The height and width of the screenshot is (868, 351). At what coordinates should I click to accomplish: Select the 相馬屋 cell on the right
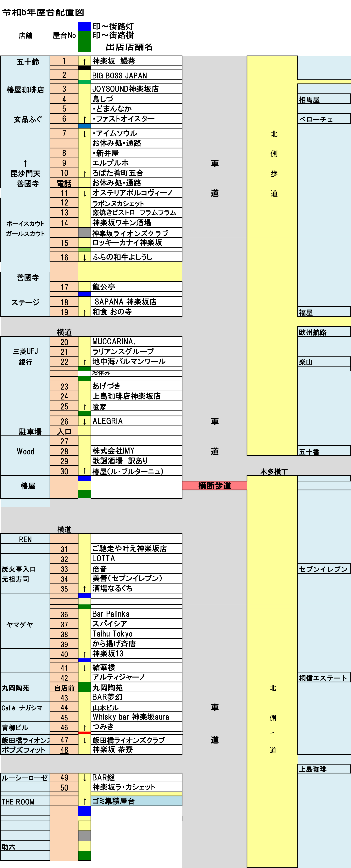coord(324,99)
